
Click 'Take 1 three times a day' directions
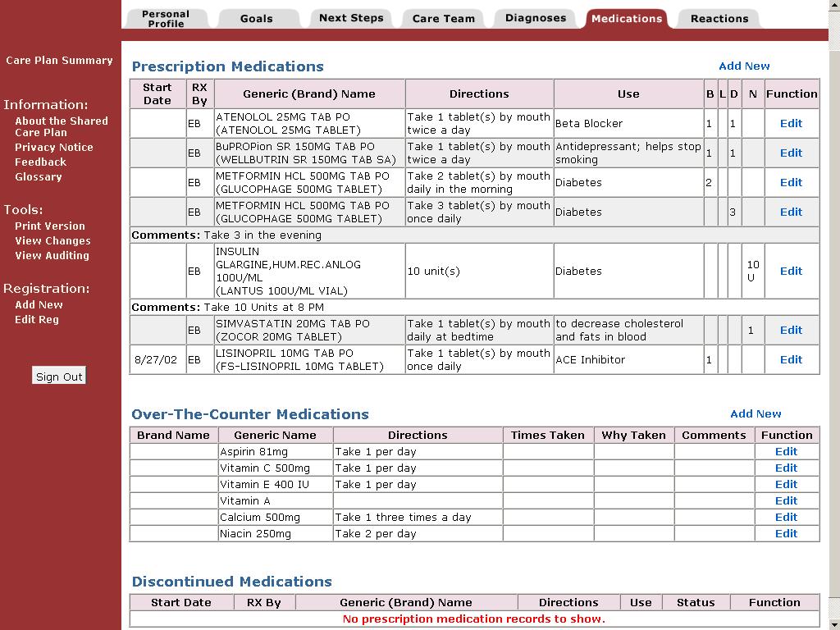click(403, 517)
